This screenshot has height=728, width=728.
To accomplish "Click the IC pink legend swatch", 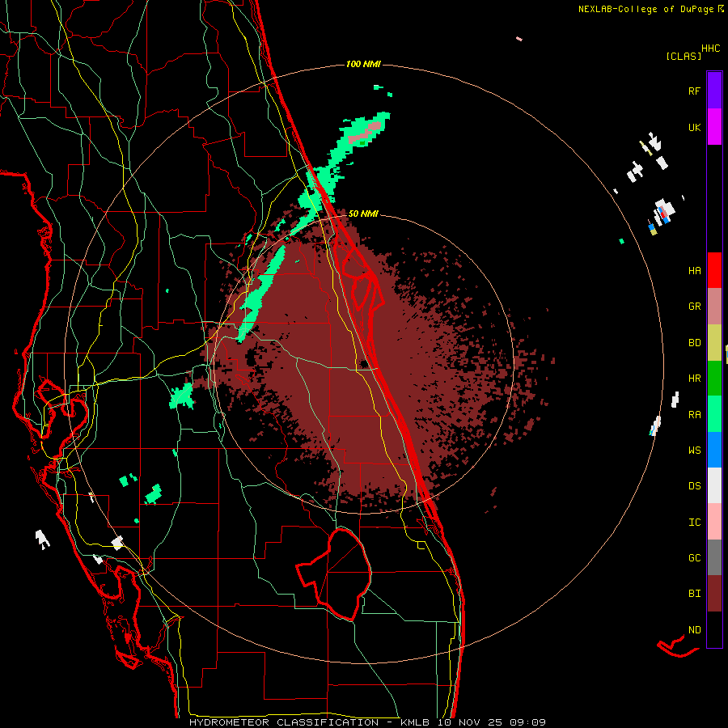I will click(x=714, y=522).
